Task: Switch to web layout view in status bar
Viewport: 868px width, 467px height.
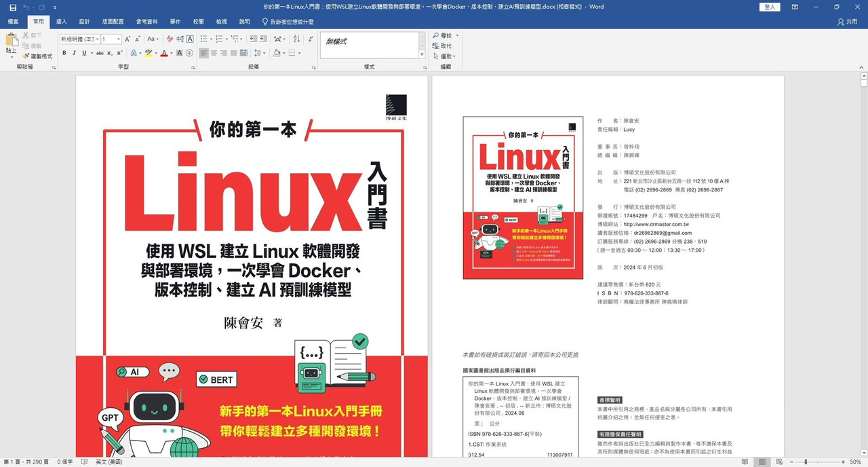Action: pos(780,462)
